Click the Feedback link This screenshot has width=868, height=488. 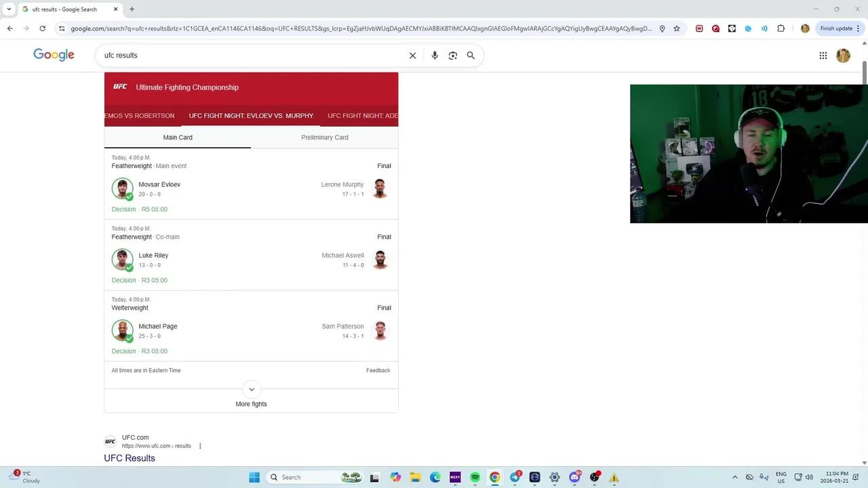(378, 371)
